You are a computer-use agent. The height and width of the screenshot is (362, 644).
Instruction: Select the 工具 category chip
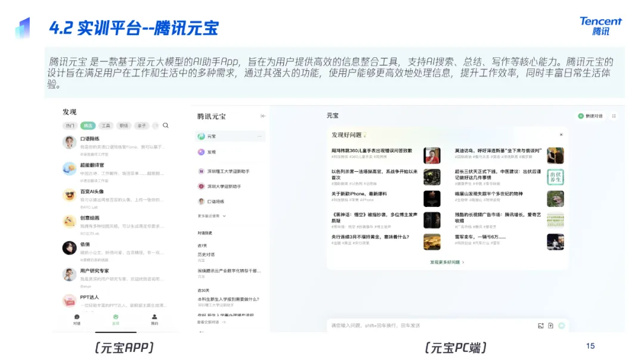[x=106, y=126]
